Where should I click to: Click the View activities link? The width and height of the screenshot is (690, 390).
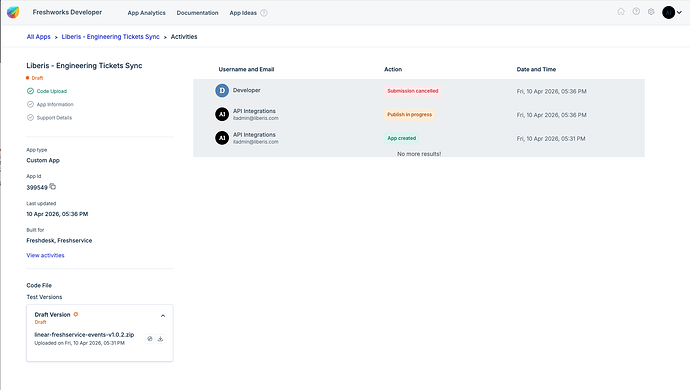(x=45, y=255)
